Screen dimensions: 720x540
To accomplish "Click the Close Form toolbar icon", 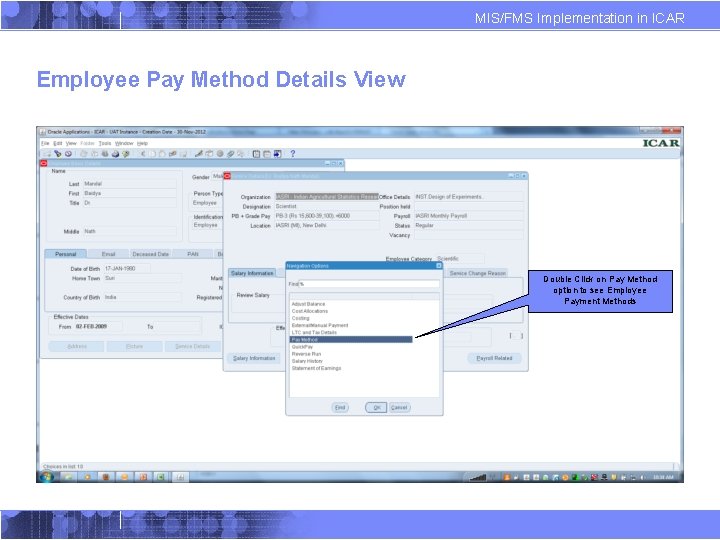I will coord(125,154).
